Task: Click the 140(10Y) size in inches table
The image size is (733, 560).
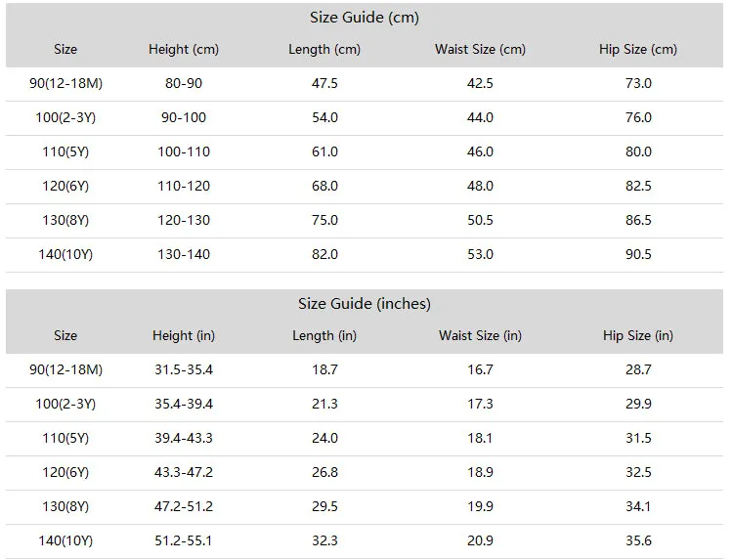Action: click(65, 540)
